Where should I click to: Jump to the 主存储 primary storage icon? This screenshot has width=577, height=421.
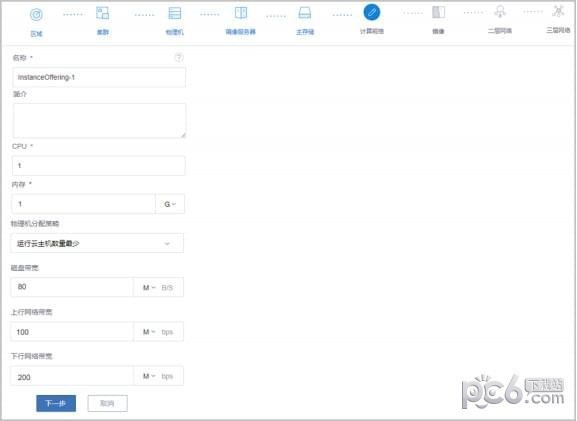tap(305, 13)
